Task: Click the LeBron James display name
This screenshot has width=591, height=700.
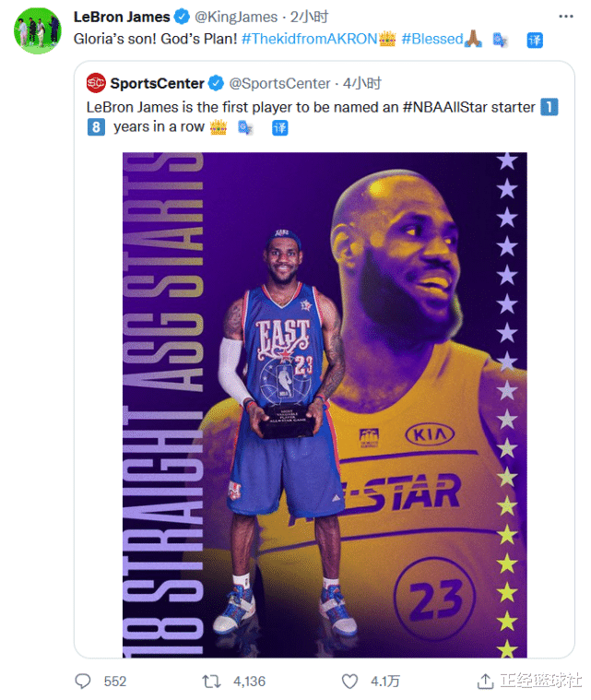Action: point(122,17)
